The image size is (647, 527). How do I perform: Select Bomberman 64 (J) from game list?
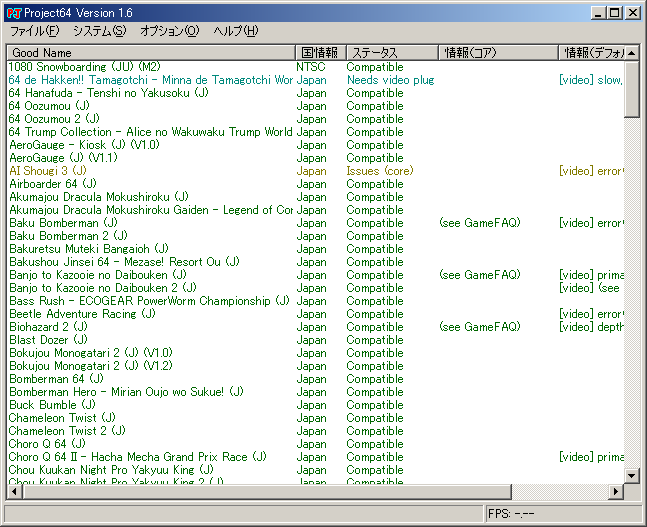(55, 379)
